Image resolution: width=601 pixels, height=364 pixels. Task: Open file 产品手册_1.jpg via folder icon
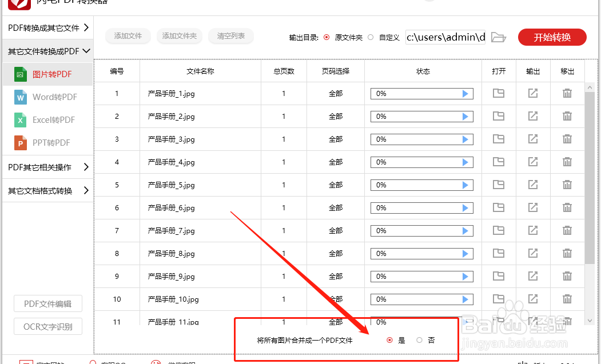498,93
